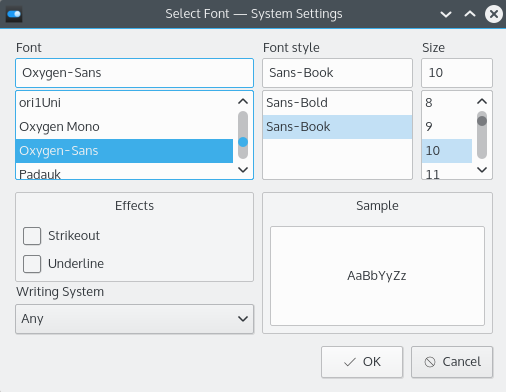Click size list scroll up arrow
This screenshot has height=392, width=506.
click(x=482, y=101)
